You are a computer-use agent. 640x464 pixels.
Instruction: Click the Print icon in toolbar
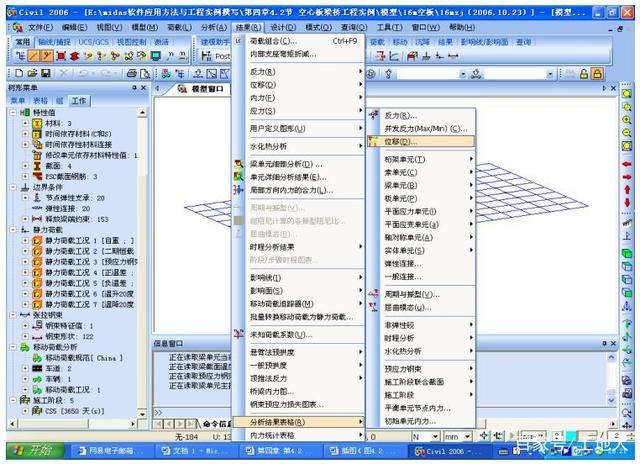tap(131, 73)
